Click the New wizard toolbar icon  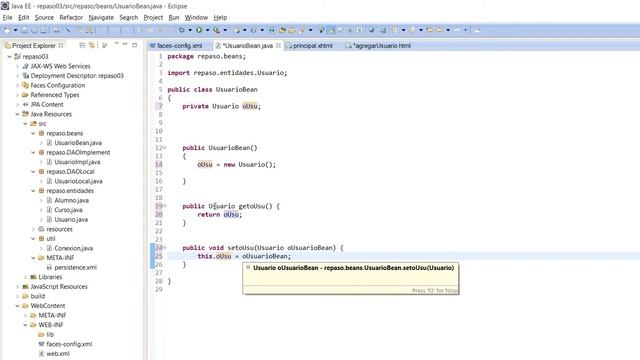tap(7, 30)
